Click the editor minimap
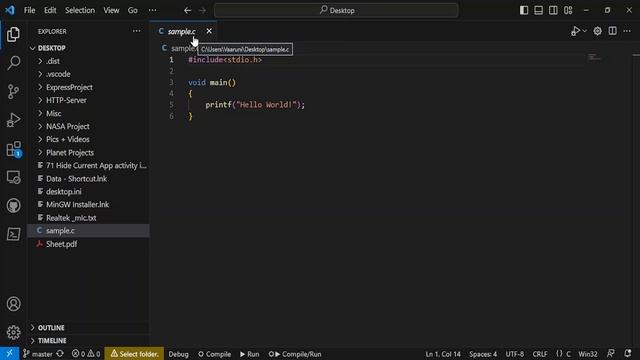This screenshot has height=360, width=640. pyautogui.click(x=594, y=58)
